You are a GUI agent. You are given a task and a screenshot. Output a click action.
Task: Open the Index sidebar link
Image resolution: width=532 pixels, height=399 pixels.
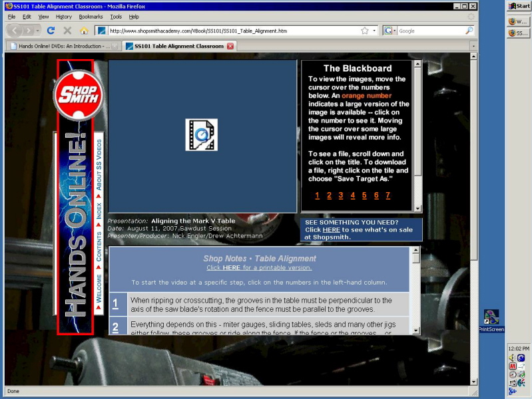(99, 211)
